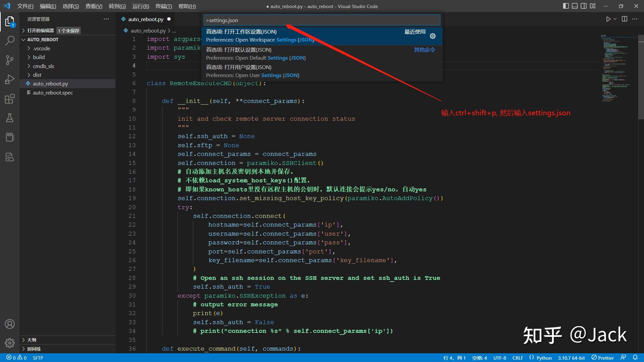This screenshot has height=362, width=644.
Task: Open the Run and Debug view
Action: [x=10, y=79]
